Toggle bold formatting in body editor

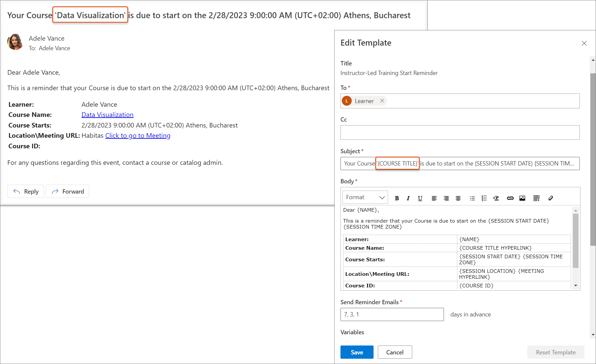[x=397, y=198]
